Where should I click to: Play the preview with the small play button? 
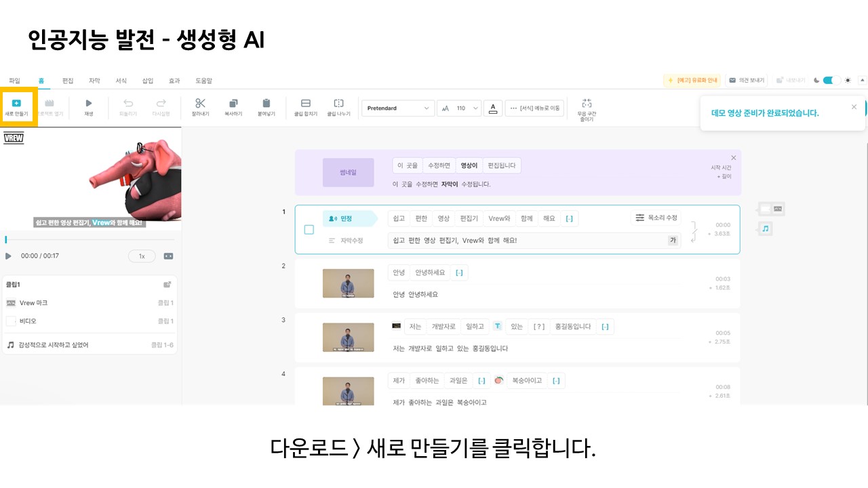point(8,256)
